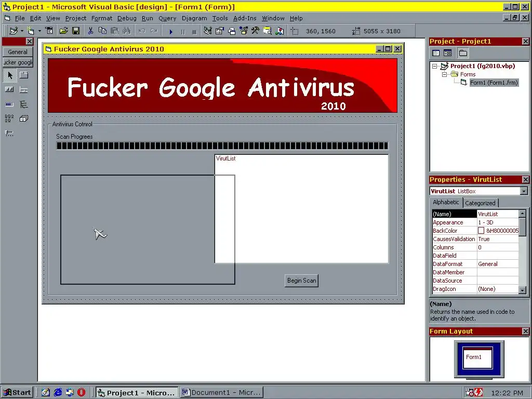Switch to Document1 Microsoft Word taskbar button
532x399 pixels.
pos(222,393)
